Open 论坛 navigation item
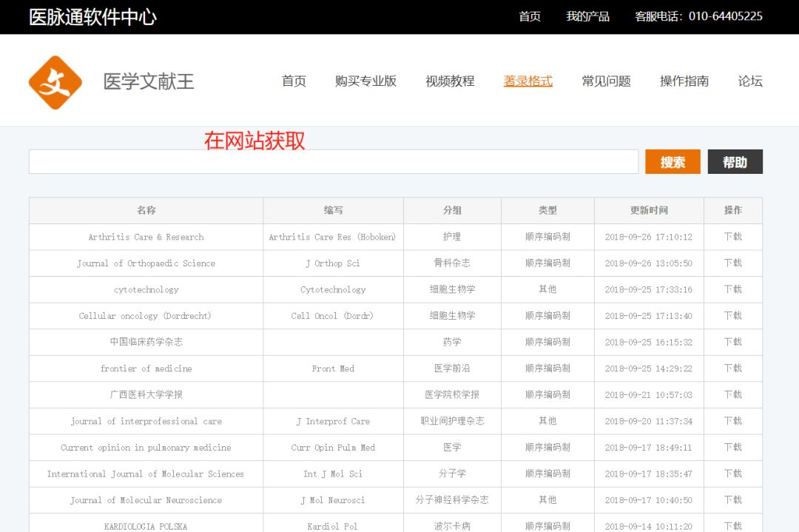 click(x=750, y=81)
